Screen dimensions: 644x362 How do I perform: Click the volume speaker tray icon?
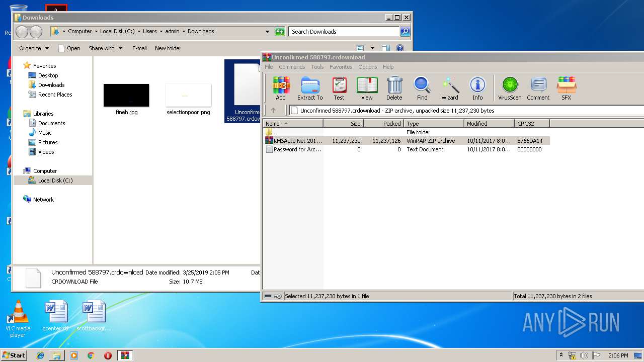584,355
